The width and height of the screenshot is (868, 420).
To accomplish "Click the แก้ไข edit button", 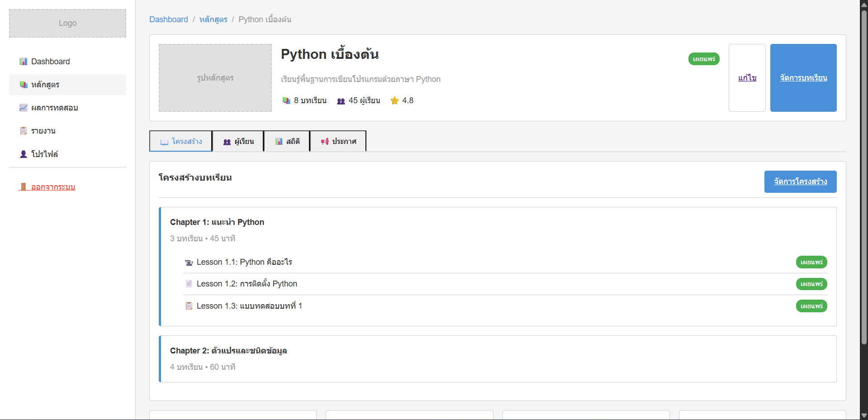I will point(747,78).
